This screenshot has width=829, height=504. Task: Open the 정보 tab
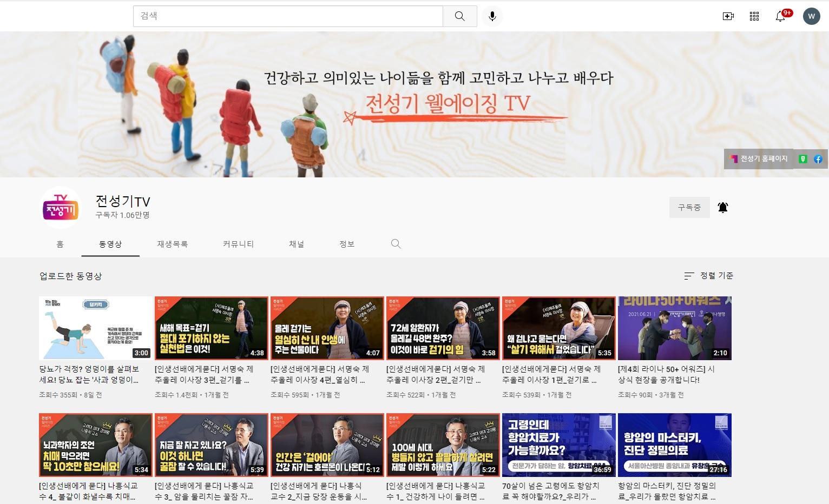(x=347, y=244)
